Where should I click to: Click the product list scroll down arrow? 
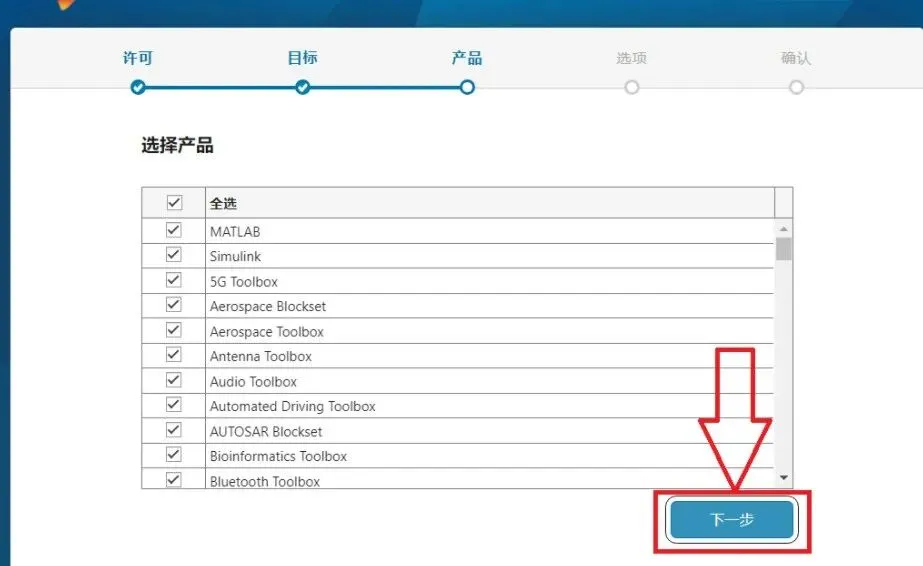point(783,478)
